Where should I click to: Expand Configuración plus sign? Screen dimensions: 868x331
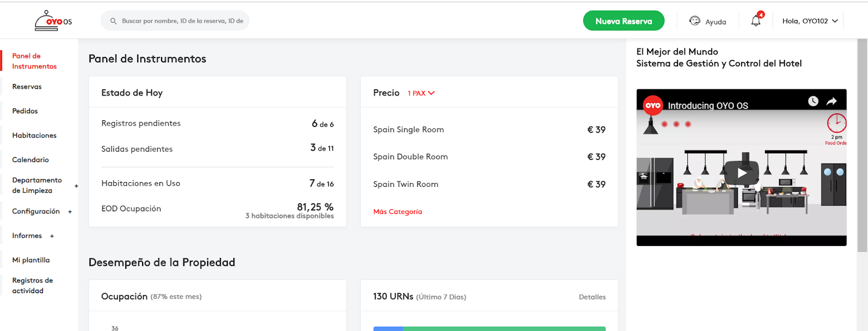[x=70, y=212]
